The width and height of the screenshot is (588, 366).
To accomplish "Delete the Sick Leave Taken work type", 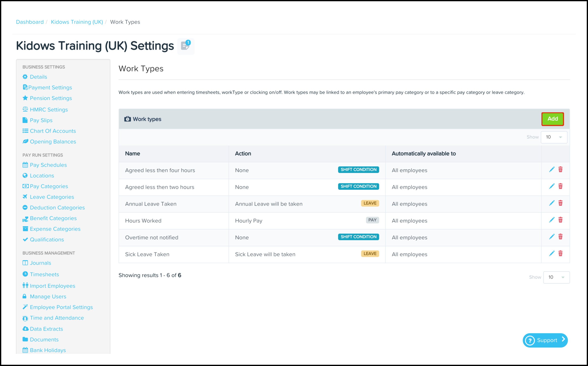I will click(x=560, y=254).
